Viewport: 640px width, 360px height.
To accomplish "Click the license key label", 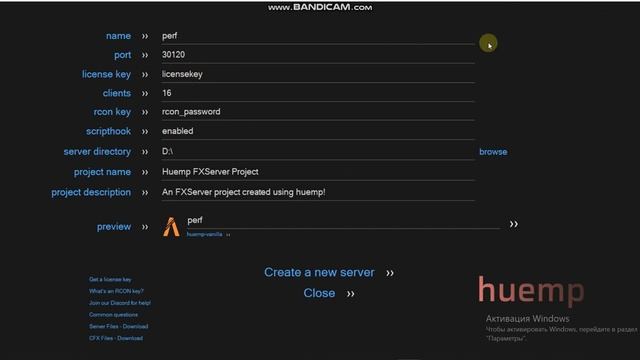I will point(106,74).
